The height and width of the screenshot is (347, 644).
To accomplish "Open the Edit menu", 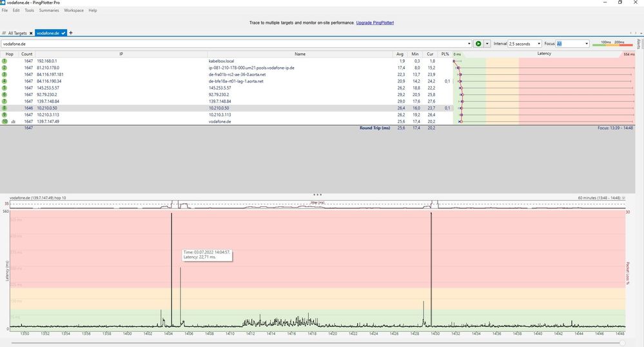I will 16,10.
